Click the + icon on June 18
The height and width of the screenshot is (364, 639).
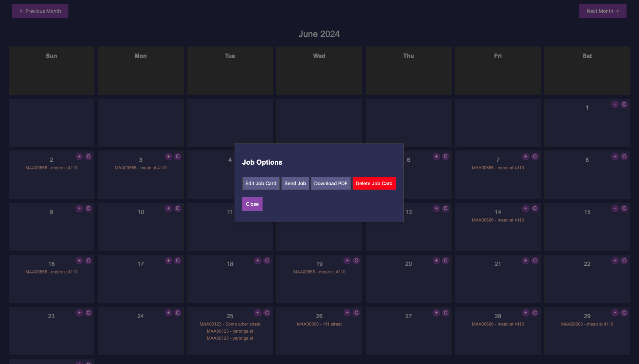pyautogui.click(x=257, y=260)
